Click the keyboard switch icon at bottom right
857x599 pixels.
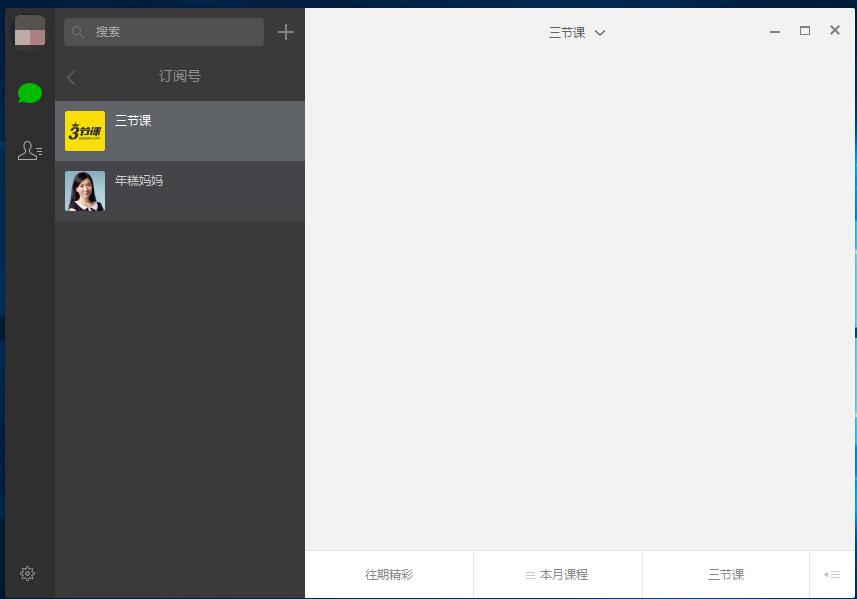tap(831, 574)
